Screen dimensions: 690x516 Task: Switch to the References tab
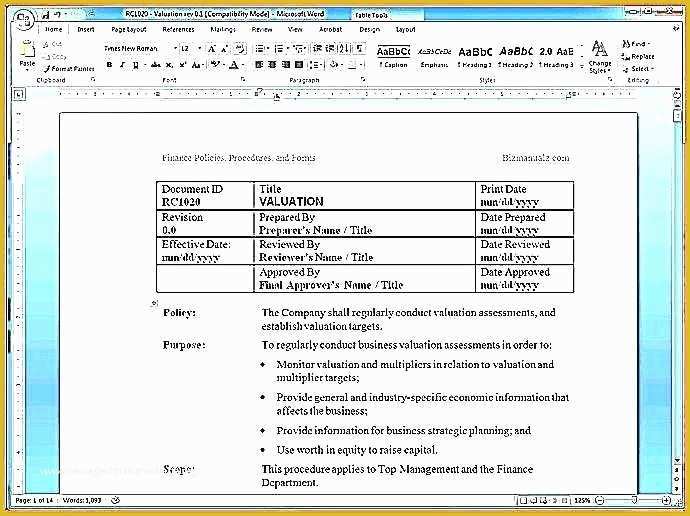(178, 29)
